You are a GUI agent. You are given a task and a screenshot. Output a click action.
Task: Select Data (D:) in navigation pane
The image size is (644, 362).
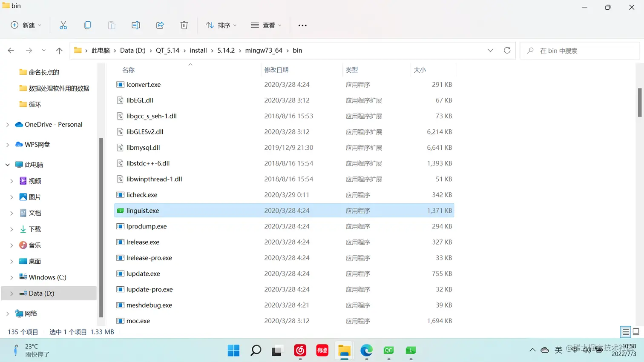[x=49, y=293]
